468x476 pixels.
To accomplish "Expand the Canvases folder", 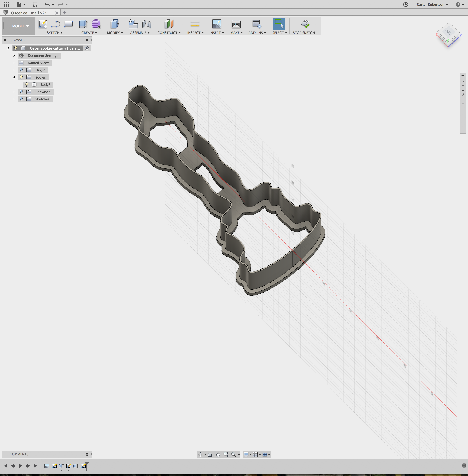I will [x=13, y=92].
